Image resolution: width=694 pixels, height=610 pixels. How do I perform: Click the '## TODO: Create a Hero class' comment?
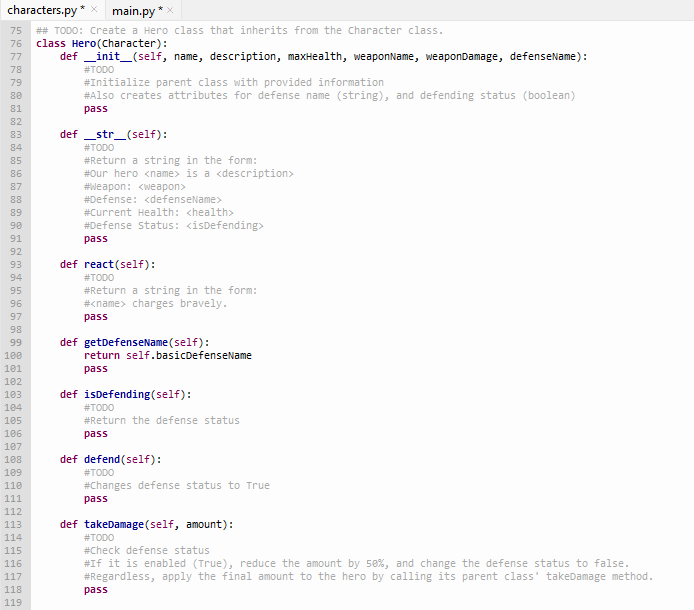[239, 31]
